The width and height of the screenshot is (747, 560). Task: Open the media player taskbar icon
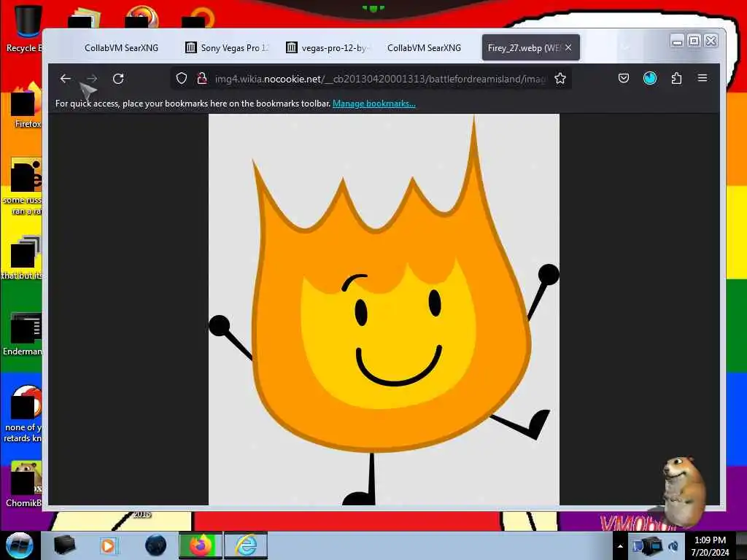108,545
